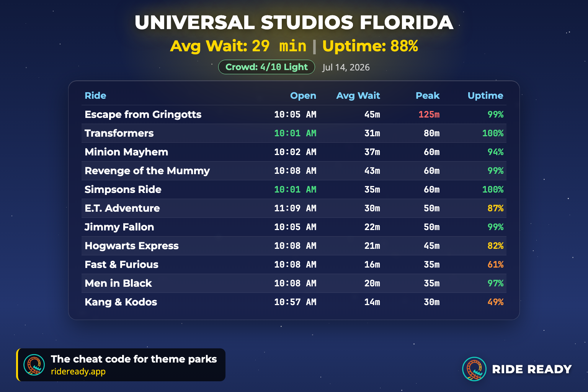Click the 30m peak for Kang & Kodos
This screenshot has height=392, width=588.
pos(432,302)
